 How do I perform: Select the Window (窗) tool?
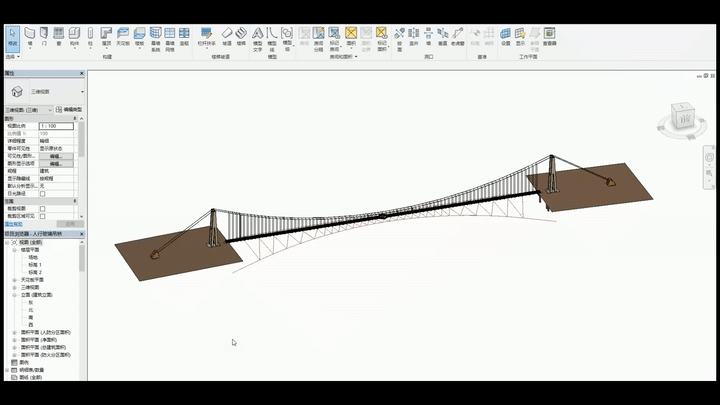[x=59, y=36]
